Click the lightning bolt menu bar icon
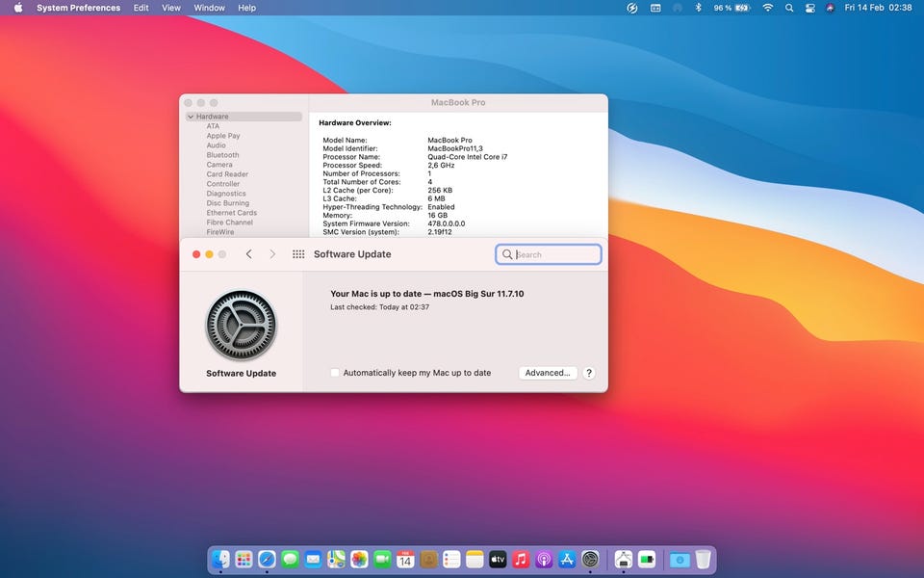924x578 pixels. coord(631,8)
